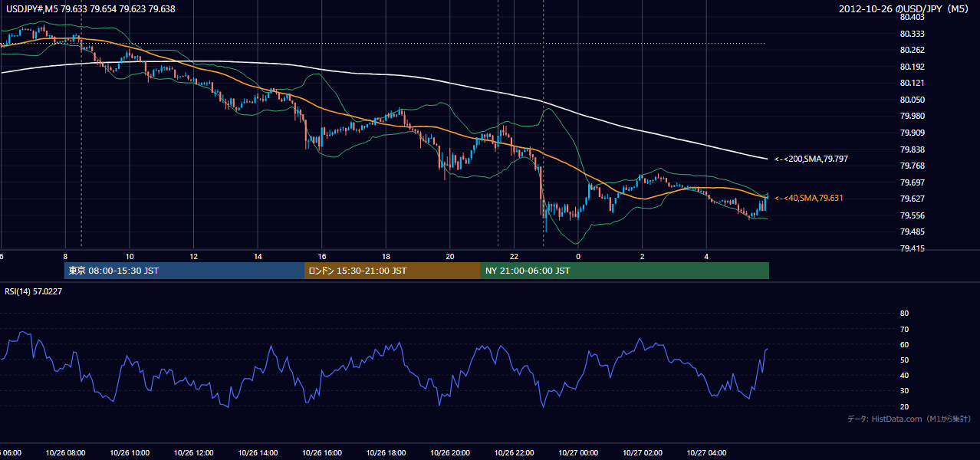
Task: Click hour tick 8 below price chart
Action: click(x=65, y=256)
